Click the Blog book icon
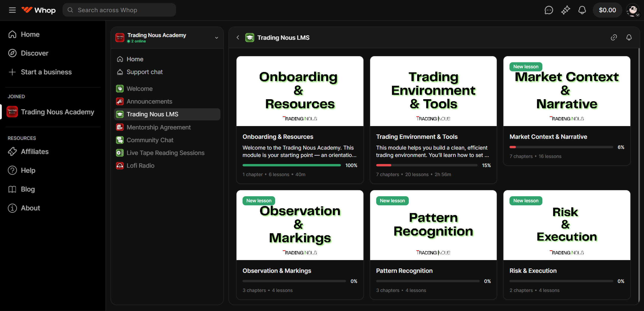The image size is (644, 311). (12, 189)
